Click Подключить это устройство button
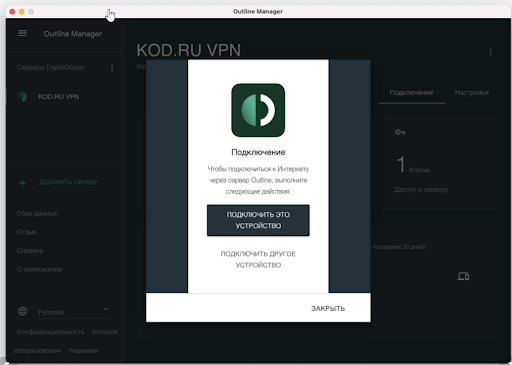This screenshot has height=365, width=512. pos(258,220)
